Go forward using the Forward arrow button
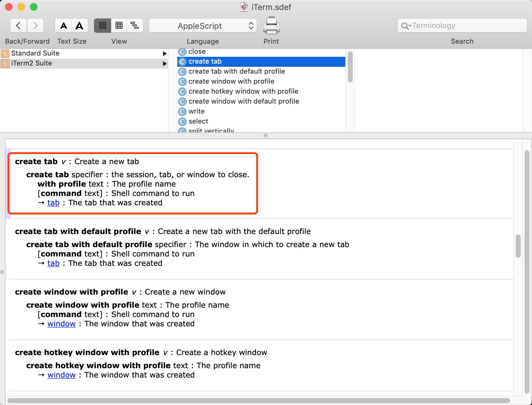532x405 pixels. coord(35,26)
